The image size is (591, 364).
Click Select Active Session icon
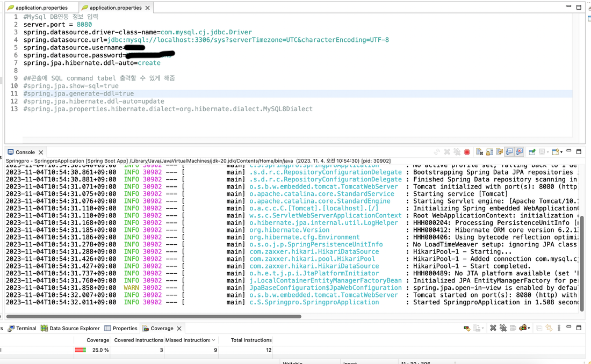click(x=523, y=328)
